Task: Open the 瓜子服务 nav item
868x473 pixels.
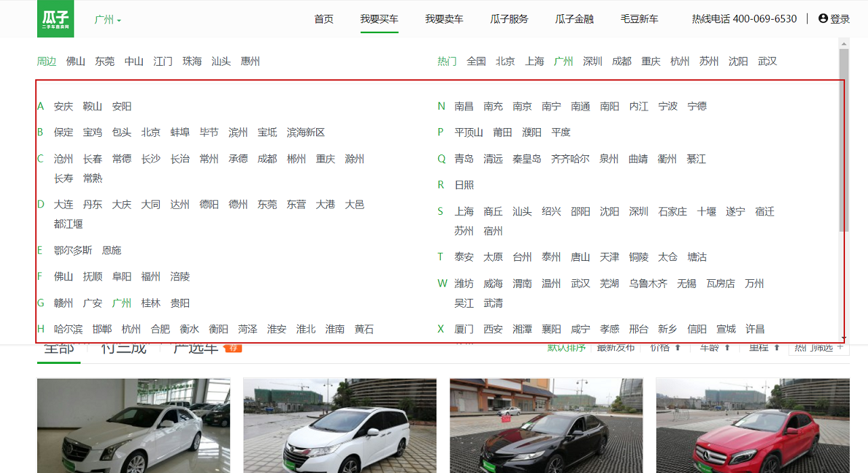Action: [509, 19]
